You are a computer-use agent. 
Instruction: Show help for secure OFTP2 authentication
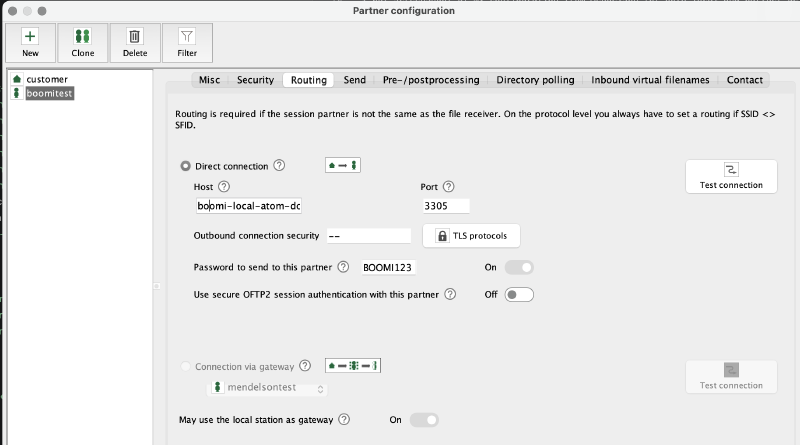tap(450, 294)
